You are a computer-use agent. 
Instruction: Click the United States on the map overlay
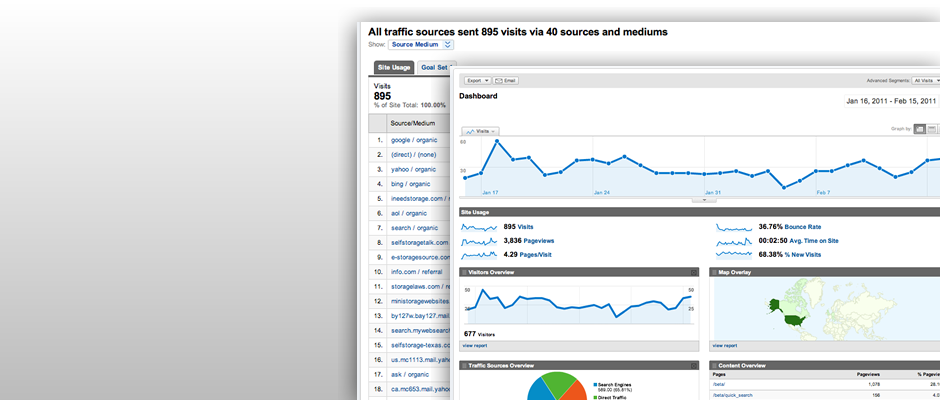797,321
